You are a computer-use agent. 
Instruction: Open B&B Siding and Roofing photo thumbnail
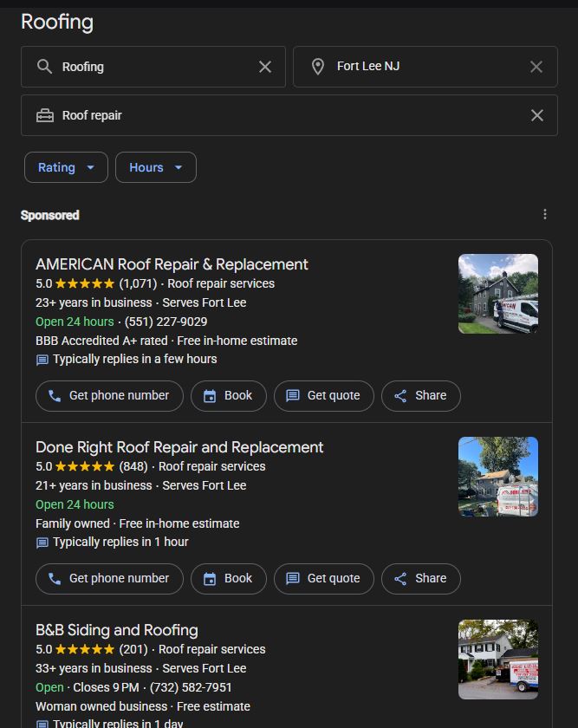point(498,660)
